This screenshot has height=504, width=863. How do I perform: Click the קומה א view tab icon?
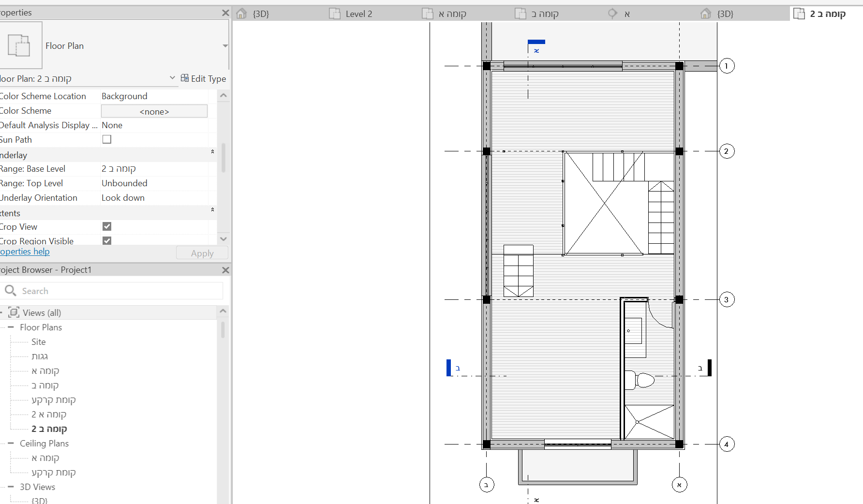(x=429, y=14)
